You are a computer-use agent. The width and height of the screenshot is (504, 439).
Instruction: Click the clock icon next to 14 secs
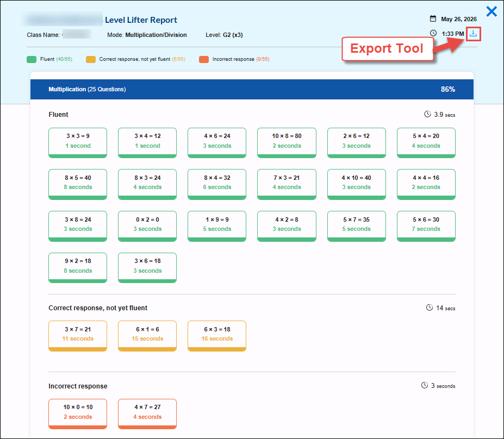click(430, 308)
